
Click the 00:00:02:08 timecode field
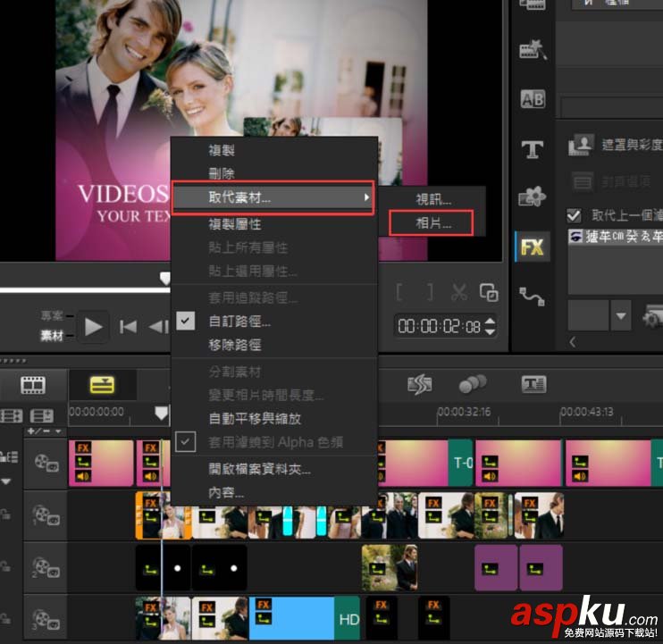pos(439,326)
